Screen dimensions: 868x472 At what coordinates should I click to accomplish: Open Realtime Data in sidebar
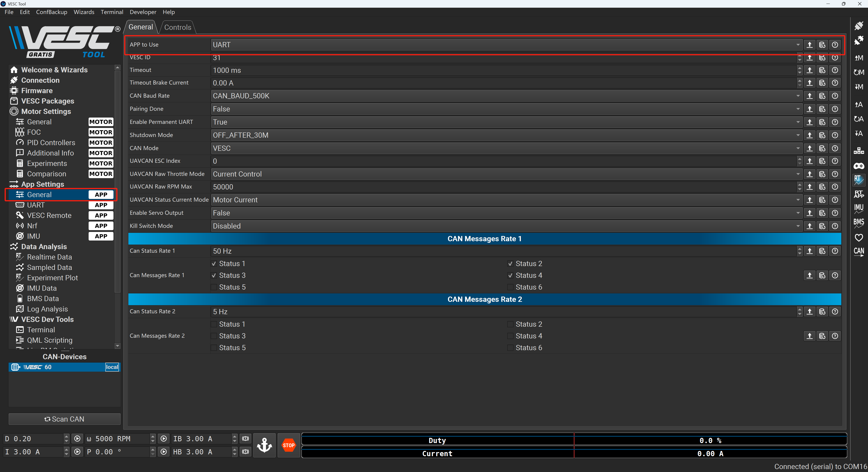tap(49, 257)
